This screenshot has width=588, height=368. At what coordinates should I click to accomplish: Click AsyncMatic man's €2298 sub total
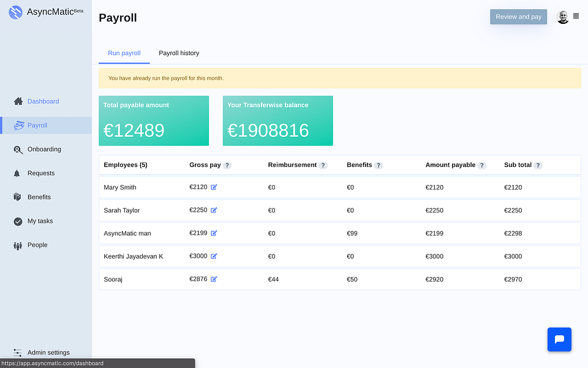pos(513,233)
